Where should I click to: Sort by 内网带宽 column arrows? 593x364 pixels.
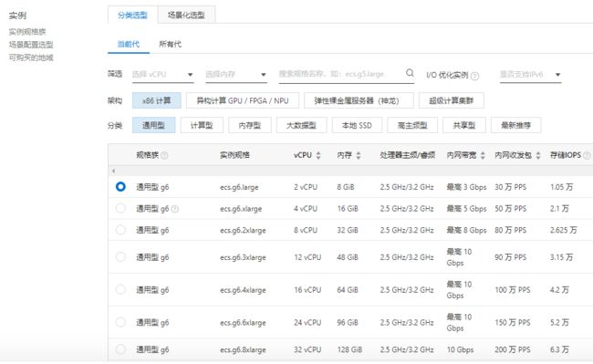pos(483,155)
